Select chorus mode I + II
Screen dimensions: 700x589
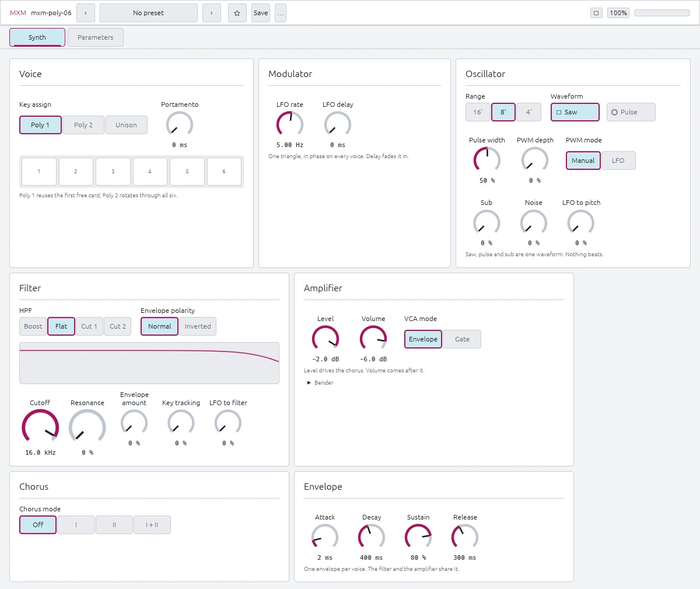coord(152,525)
